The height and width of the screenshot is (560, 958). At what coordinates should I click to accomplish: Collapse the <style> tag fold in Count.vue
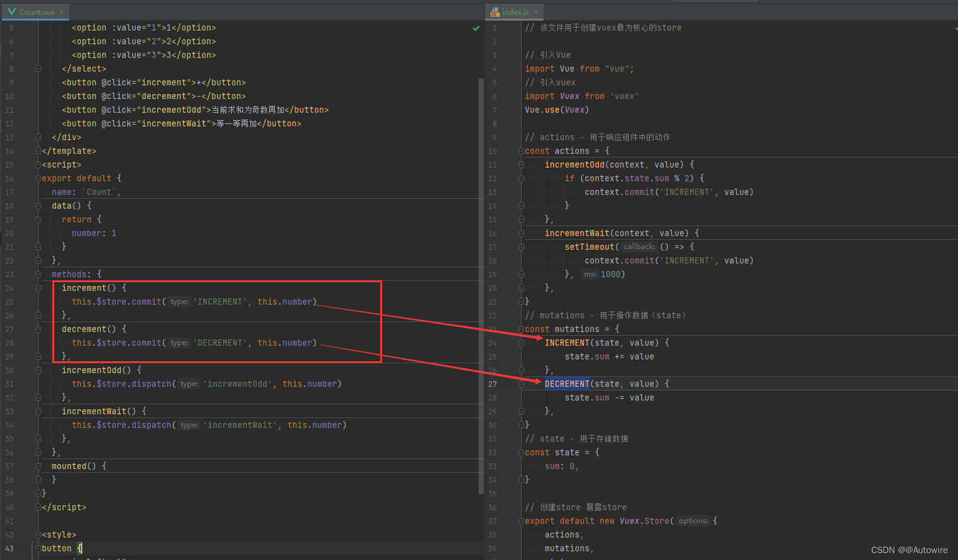tap(39, 534)
